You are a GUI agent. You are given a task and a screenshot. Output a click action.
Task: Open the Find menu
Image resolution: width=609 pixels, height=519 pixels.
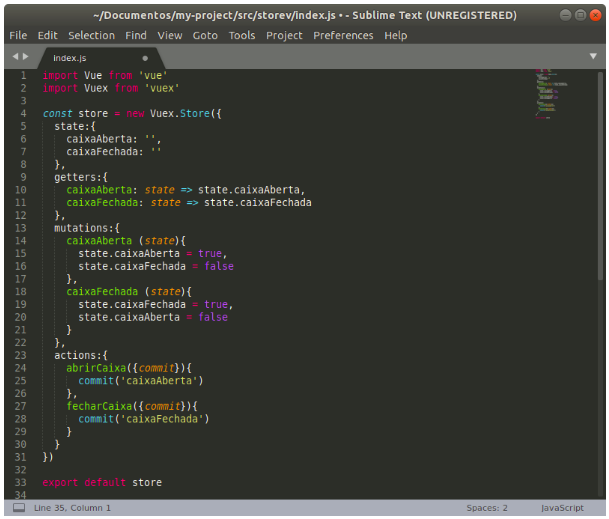click(x=136, y=35)
